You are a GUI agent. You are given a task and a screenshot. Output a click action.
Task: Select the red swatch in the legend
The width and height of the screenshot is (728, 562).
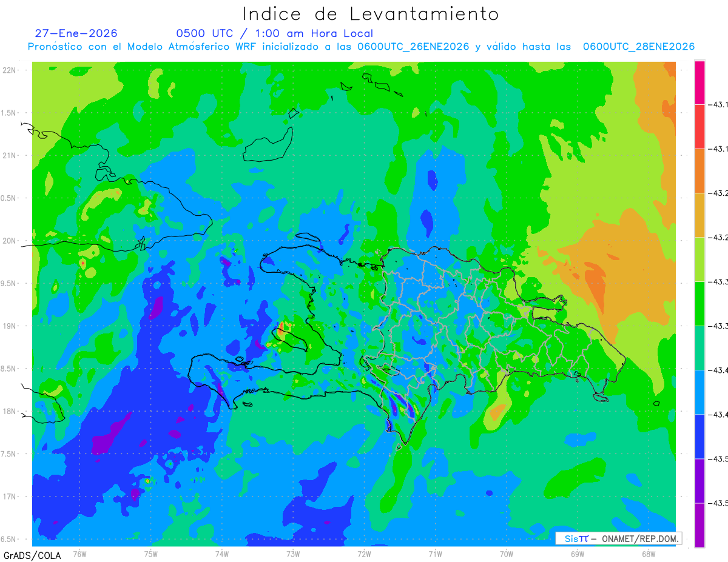point(699,127)
